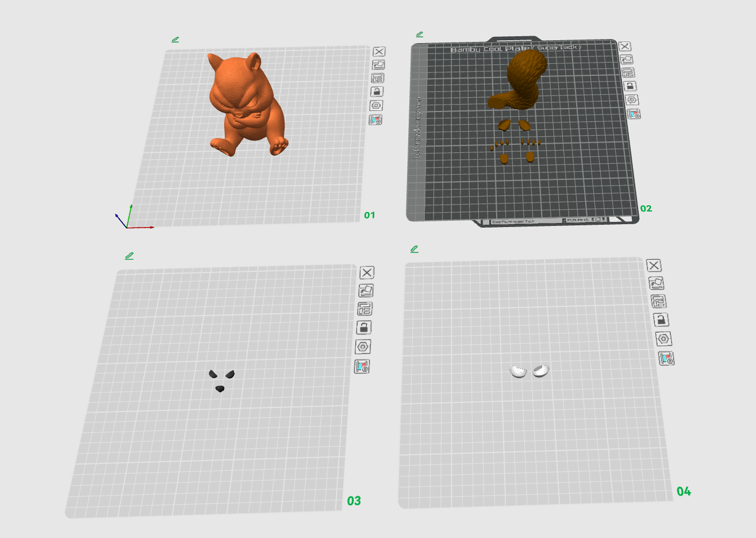Auto-orient objects on plate 04
Screen dimensions: 756x538
point(656,283)
